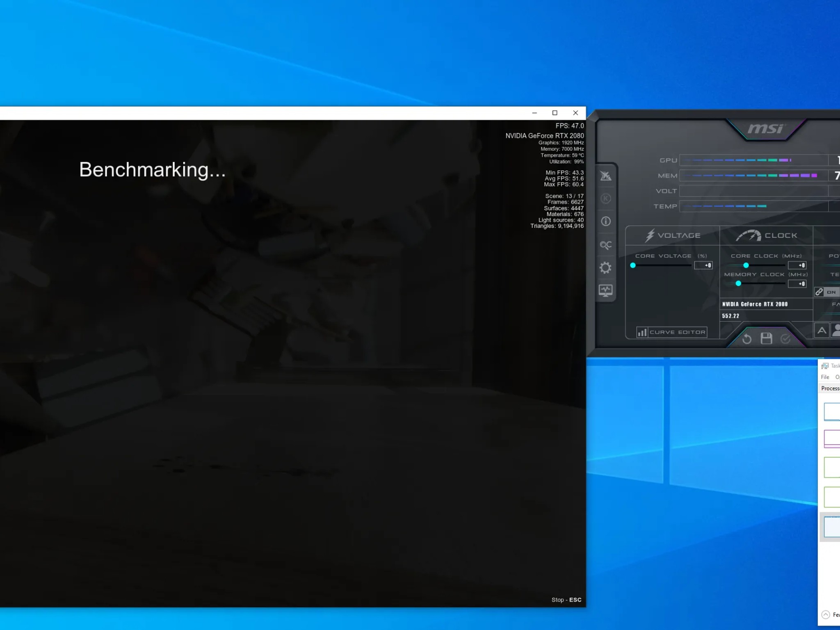
Task: Reset Afterburner settings to default
Action: pos(747,339)
